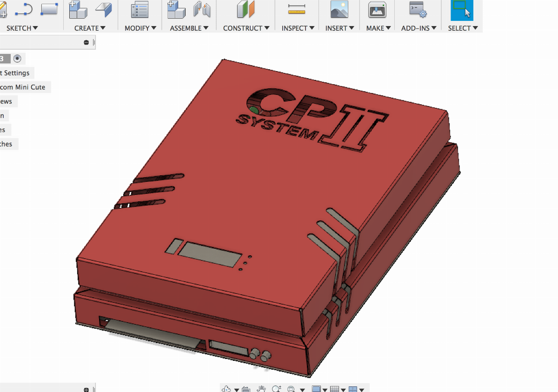Select the Origin browser item

4,115
